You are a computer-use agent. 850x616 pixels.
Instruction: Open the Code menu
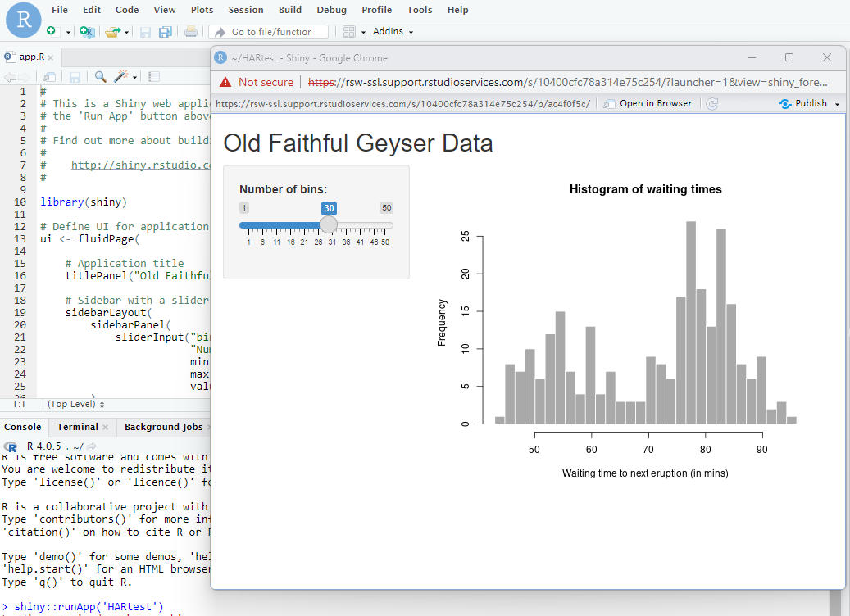127,10
